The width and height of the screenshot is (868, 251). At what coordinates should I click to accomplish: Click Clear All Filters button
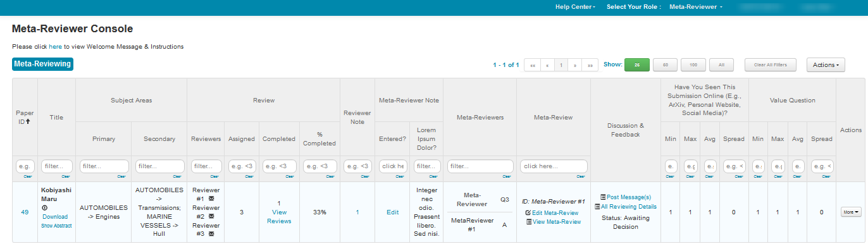tap(771, 64)
